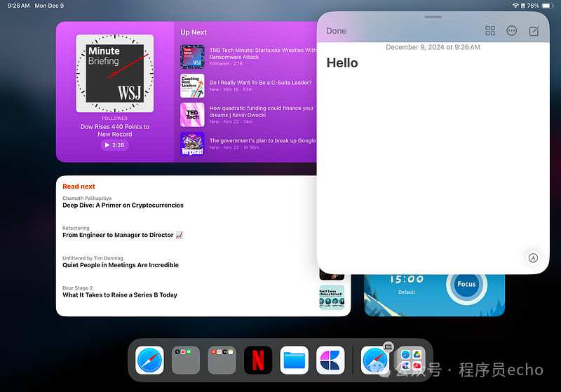Screen dimensions: 561x392
Task: Open the leftmost Safari icon in dock
Action: pos(149,360)
